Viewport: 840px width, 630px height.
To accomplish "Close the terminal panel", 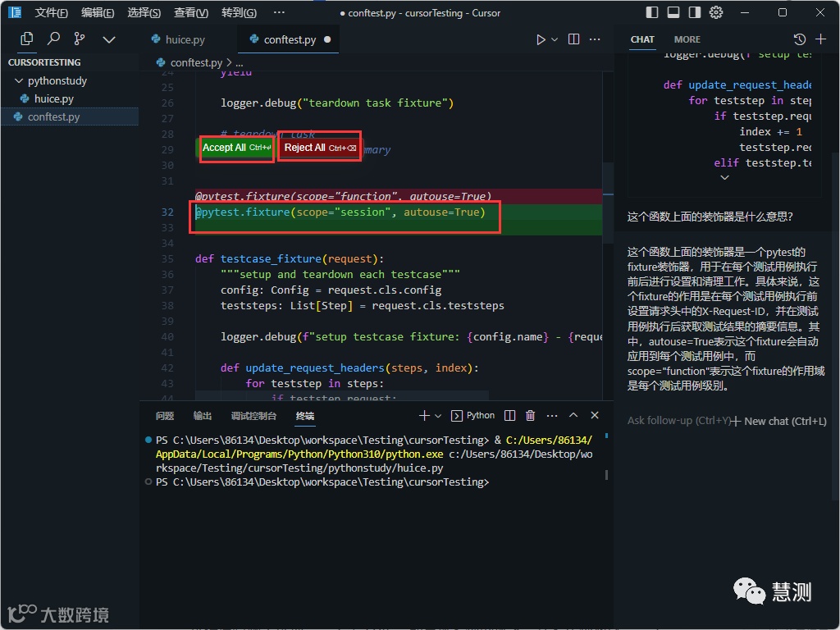I will (595, 415).
